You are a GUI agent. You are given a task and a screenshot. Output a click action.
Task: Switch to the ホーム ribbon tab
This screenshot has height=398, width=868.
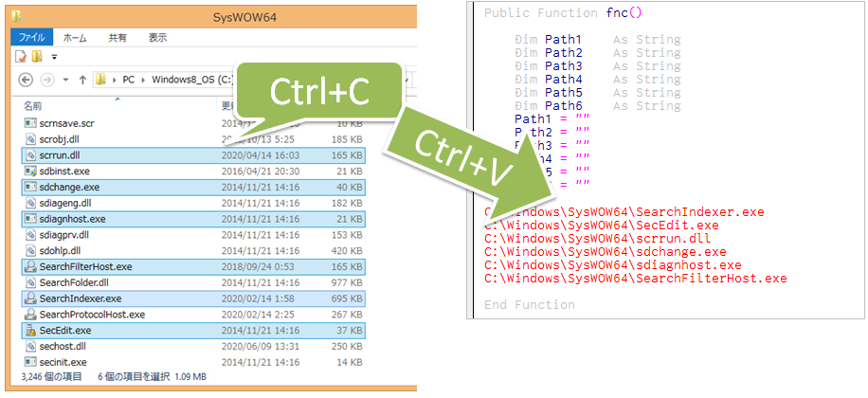coord(75,38)
